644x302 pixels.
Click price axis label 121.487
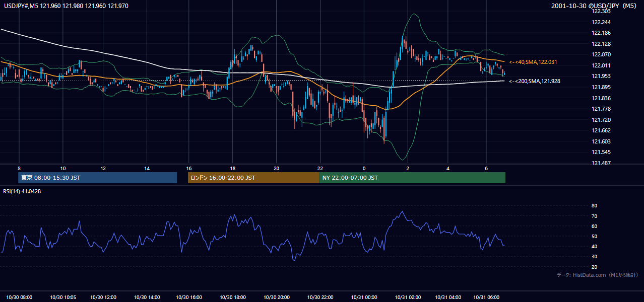click(601, 163)
